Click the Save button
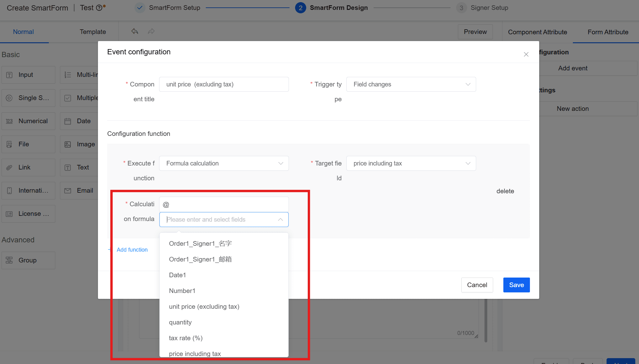Image resolution: width=639 pixels, height=364 pixels. 516,285
